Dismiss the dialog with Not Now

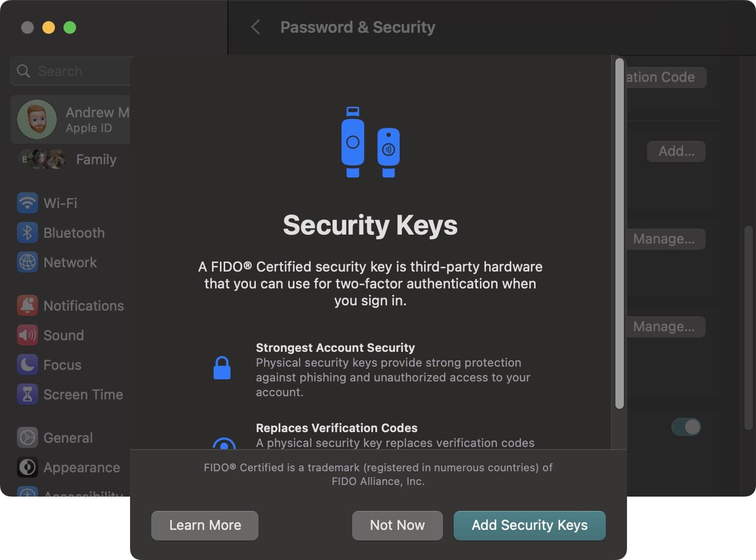[397, 525]
